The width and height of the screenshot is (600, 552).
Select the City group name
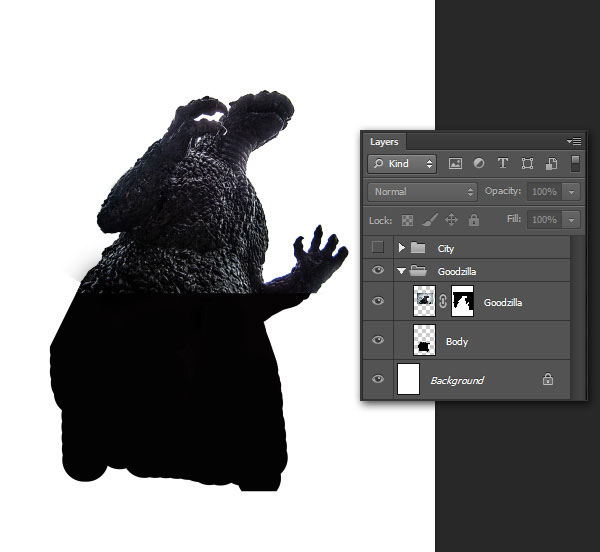pos(446,249)
